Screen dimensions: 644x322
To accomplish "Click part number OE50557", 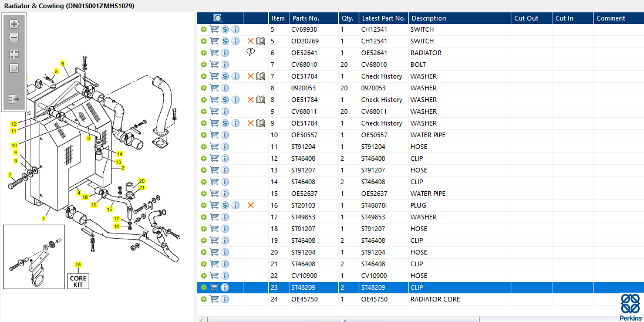I will pos(305,135).
